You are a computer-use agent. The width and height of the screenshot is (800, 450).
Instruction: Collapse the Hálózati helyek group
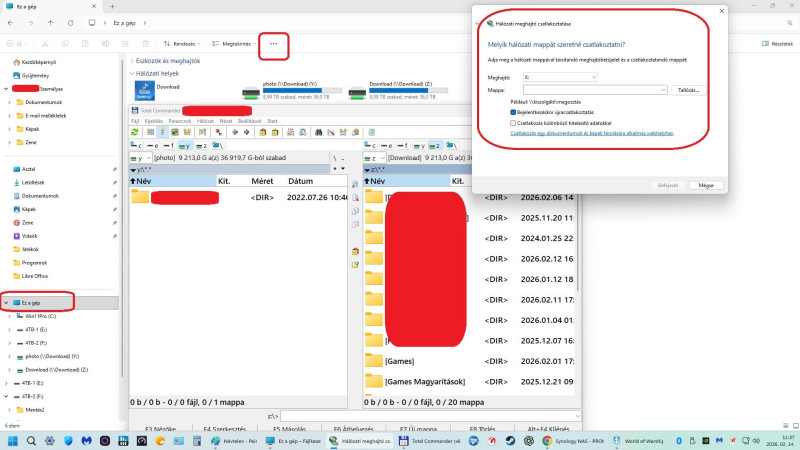132,73
